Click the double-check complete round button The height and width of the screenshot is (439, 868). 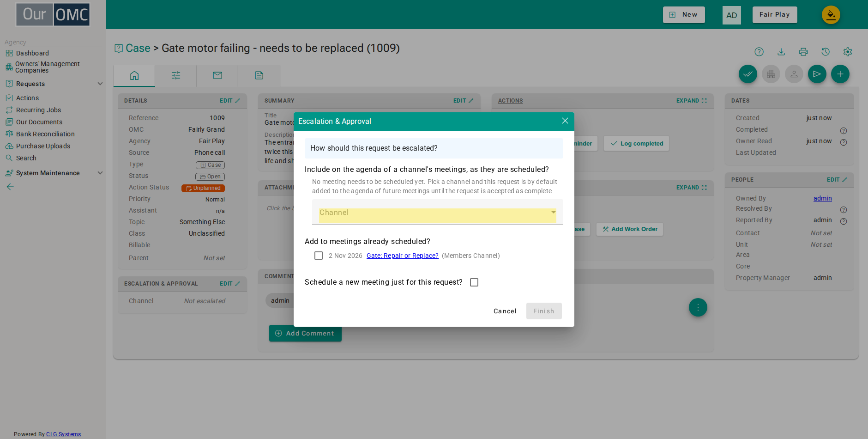click(x=748, y=74)
